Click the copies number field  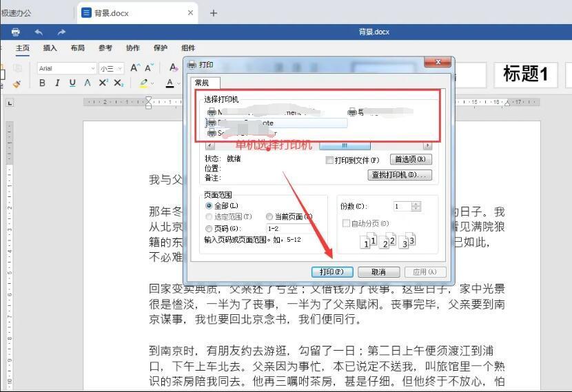point(402,207)
